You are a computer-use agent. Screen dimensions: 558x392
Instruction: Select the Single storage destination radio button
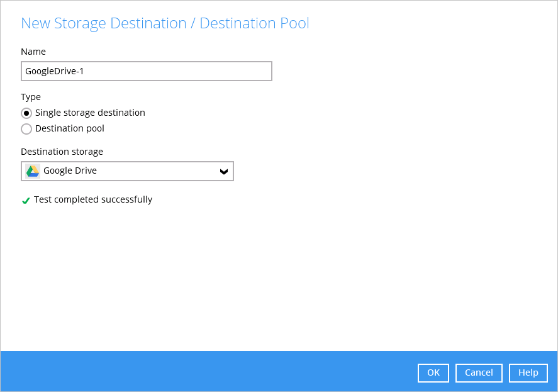(26, 113)
